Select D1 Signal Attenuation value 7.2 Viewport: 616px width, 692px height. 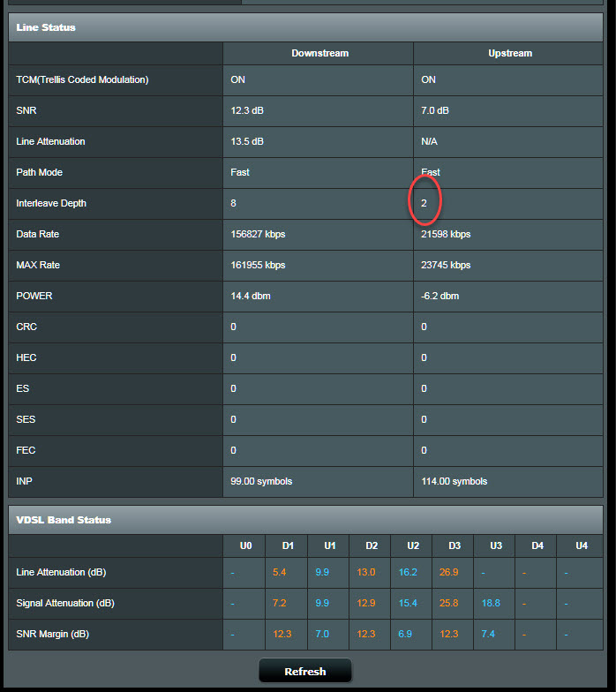[x=279, y=604]
